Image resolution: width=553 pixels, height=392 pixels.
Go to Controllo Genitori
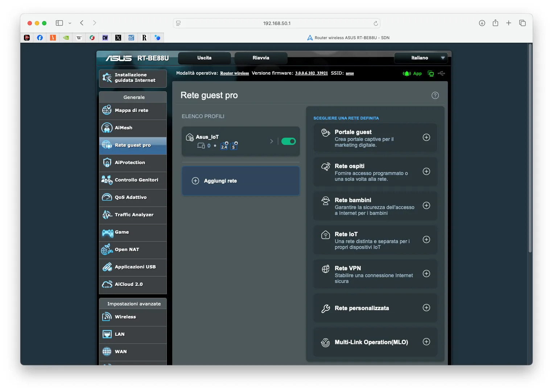133,180
